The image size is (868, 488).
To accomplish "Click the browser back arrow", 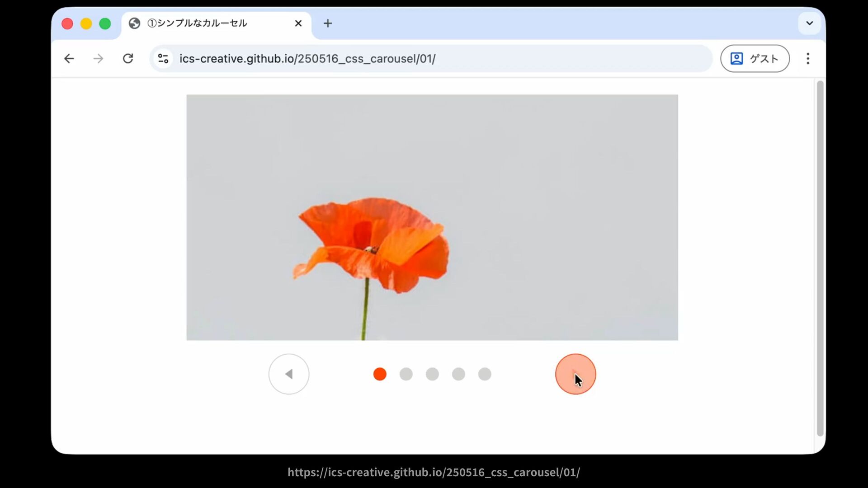I will [x=69, y=59].
